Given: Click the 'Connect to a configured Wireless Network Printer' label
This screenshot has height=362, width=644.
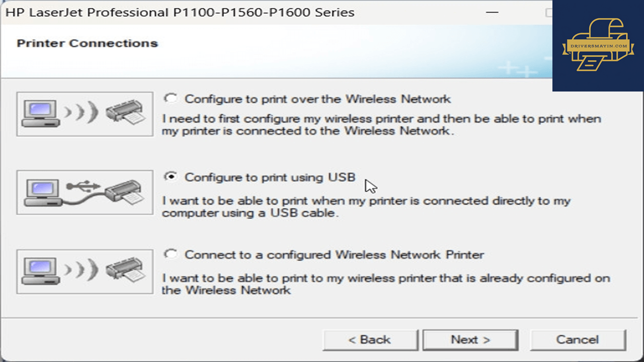Looking at the screenshot, I should [x=334, y=255].
